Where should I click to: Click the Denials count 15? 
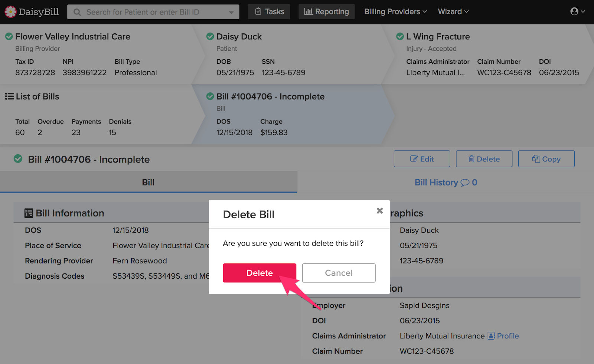[x=112, y=132]
